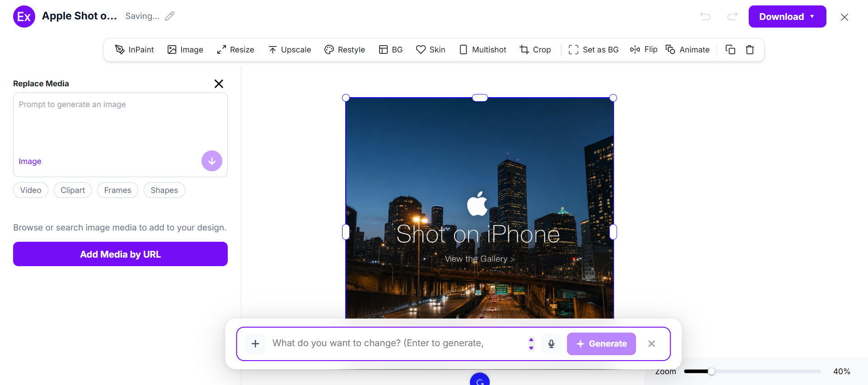
Task: Start voice input with microphone
Action: [x=551, y=344]
